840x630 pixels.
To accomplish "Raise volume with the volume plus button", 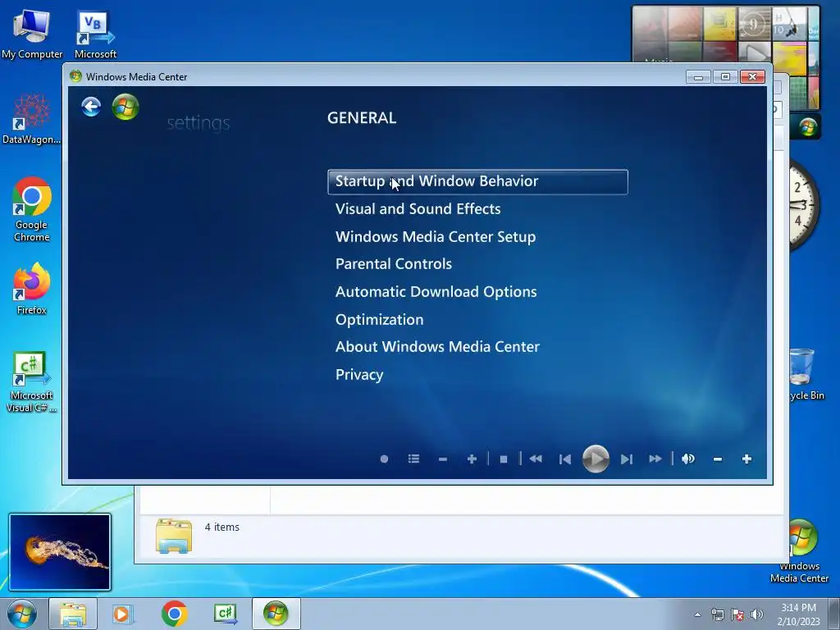I will pyautogui.click(x=746, y=459).
